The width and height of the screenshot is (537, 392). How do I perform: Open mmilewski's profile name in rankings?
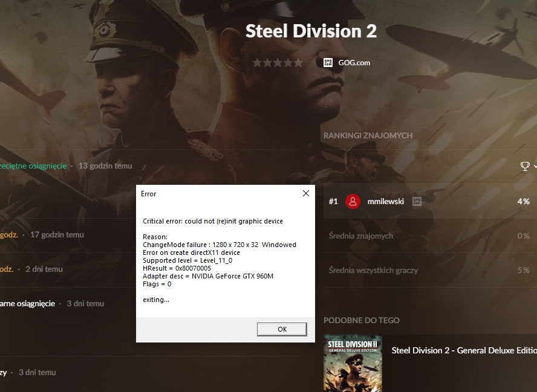(x=386, y=202)
